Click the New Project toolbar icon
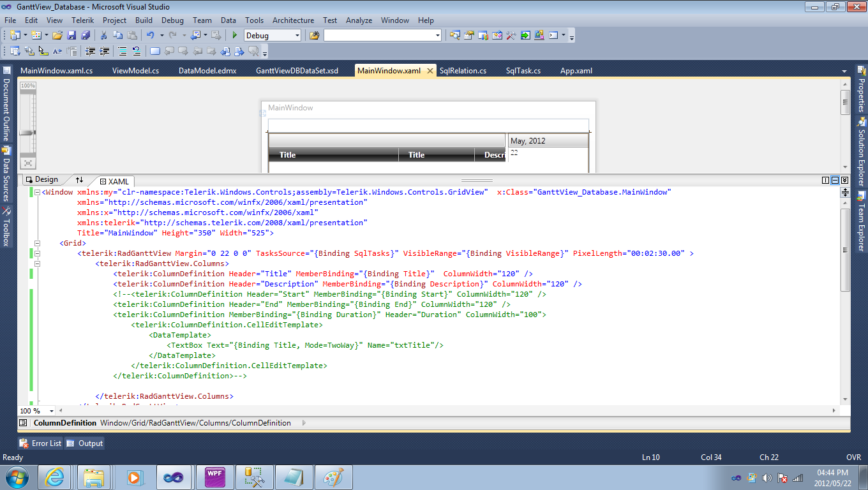The width and height of the screenshot is (868, 490). [x=15, y=36]
